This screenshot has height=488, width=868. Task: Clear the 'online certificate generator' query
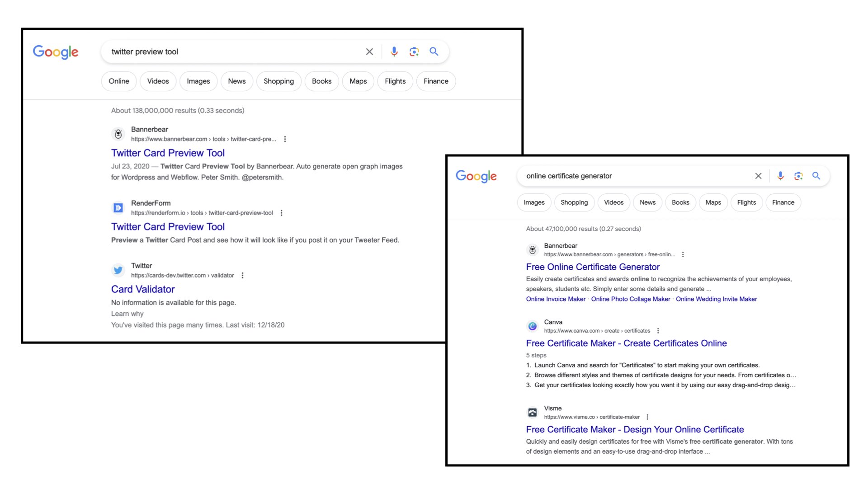(x=758, y=176)
